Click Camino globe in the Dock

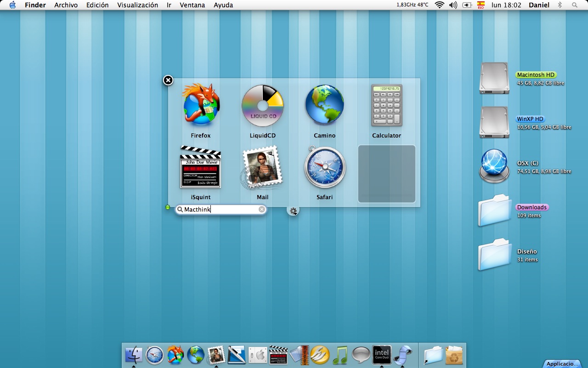coord(196,355)
